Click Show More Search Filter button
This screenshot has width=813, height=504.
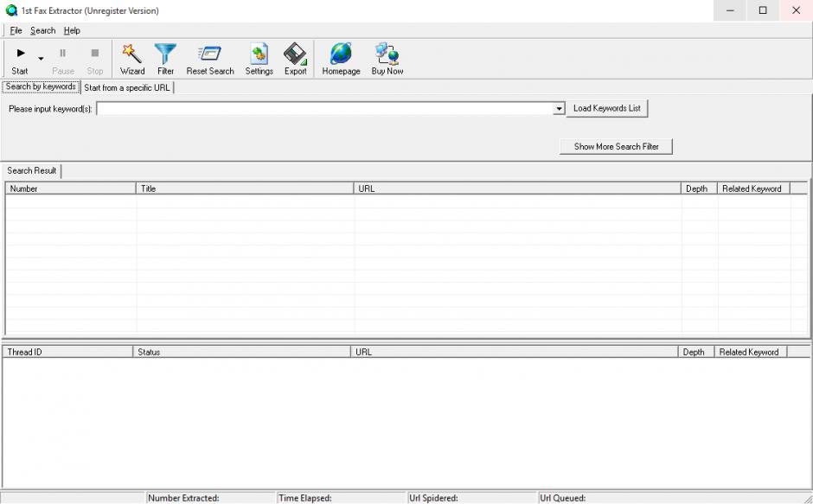coord(616,147)
